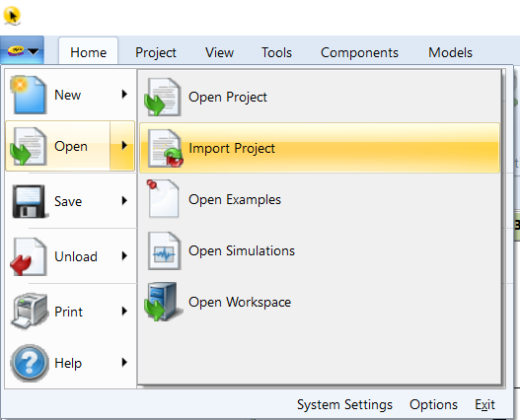520x420 pixels.
Task: Switch to the Components ribbon tab
Action: click(359, 52)
